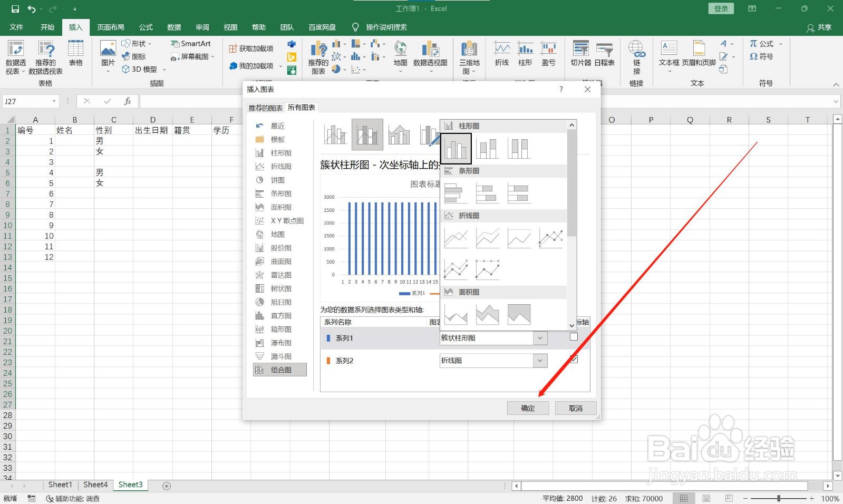Click the Timeline (日程表) icon
The height and width of the screenshot is (504, 843).
click(x=605, y=53)
